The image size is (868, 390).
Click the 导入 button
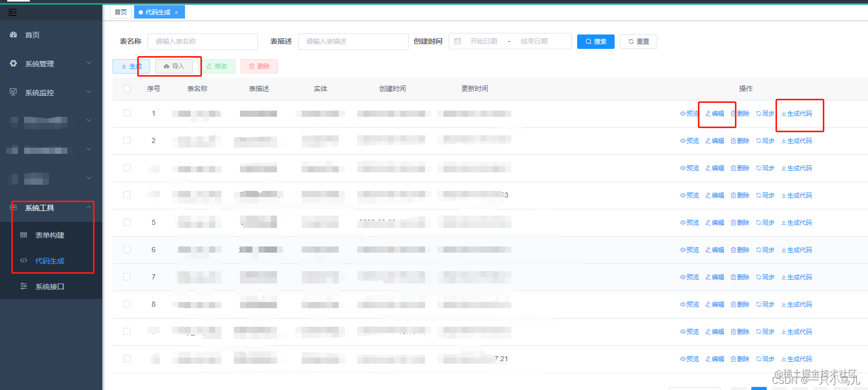(174, 66)
